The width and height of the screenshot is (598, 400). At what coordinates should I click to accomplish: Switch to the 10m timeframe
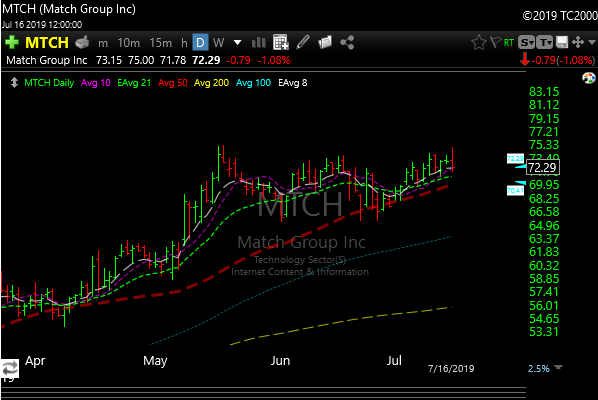(129, 43)
